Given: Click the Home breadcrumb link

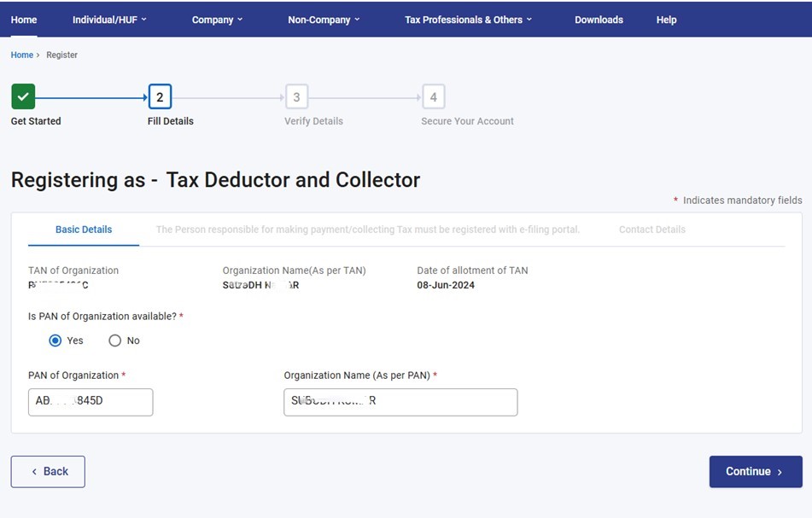Looking at the screenshot, I should pyautogui.click(x=21, y=55).
